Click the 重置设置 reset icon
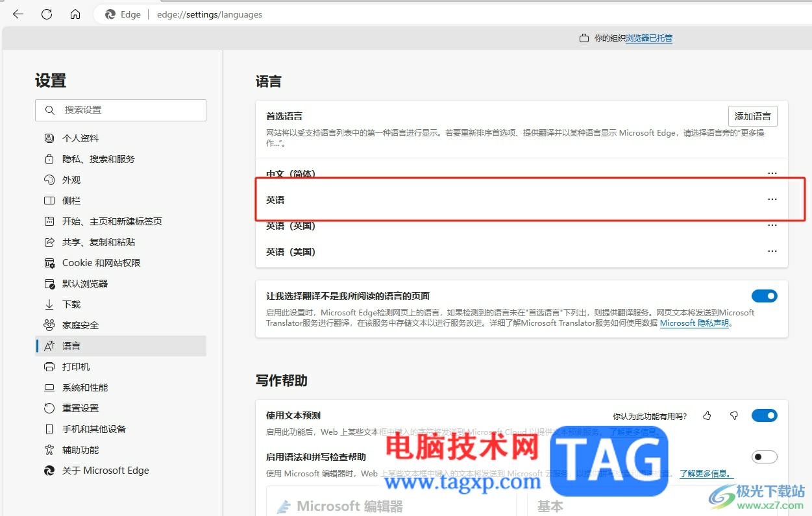 [49, 408]
